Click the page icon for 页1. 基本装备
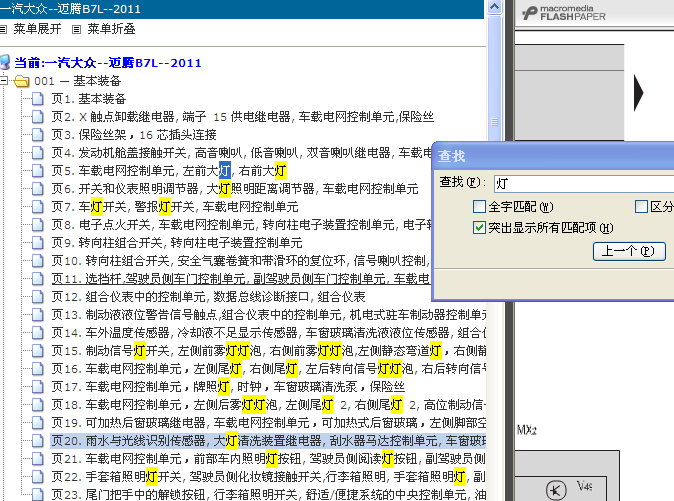674x501 pixels. (38, 99)
